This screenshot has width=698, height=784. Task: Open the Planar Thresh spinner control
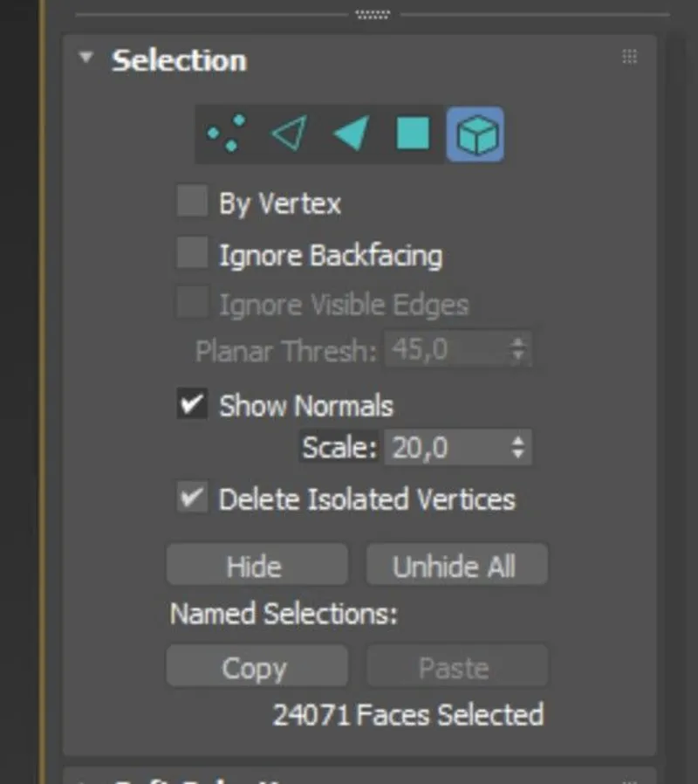(520, 349)
